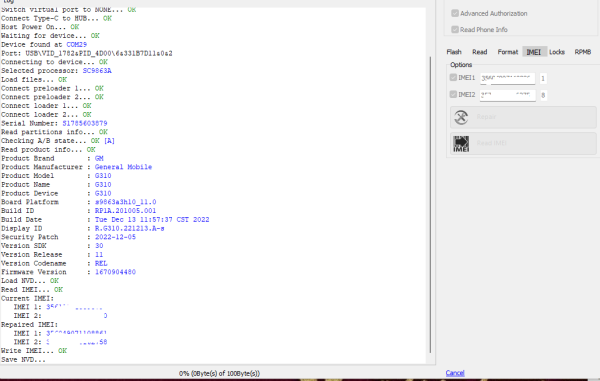The height and width of the screenshot is (381, 600).
Task: Click the SC9863A processor value
Action: click(x=97, y=71)
